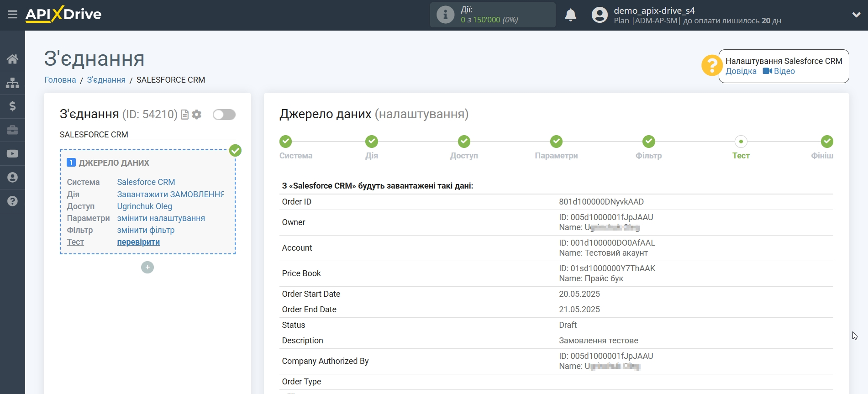Open the profile icon in sidebar

pyautogui.click(x=12, y=178)
